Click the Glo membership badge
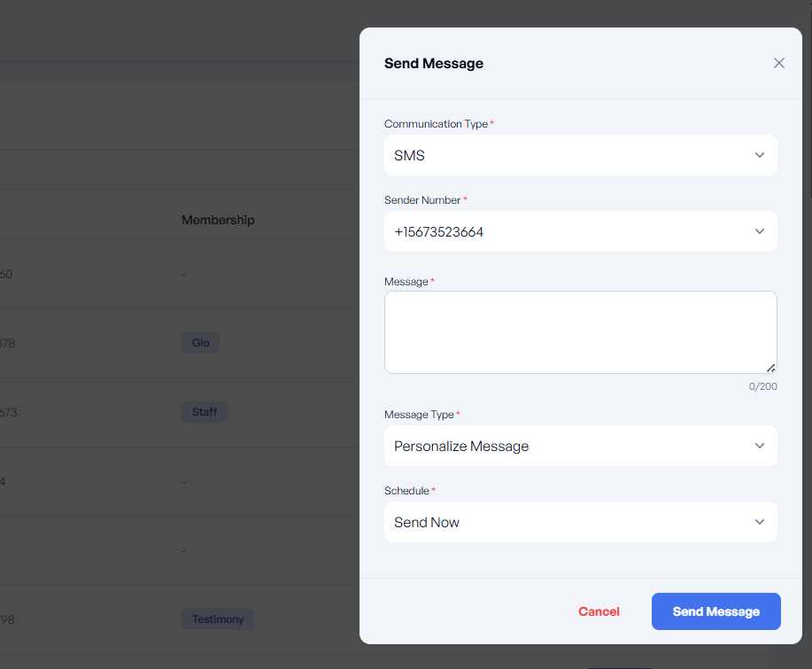Screen dimensions: 812x669 [200, 343]
